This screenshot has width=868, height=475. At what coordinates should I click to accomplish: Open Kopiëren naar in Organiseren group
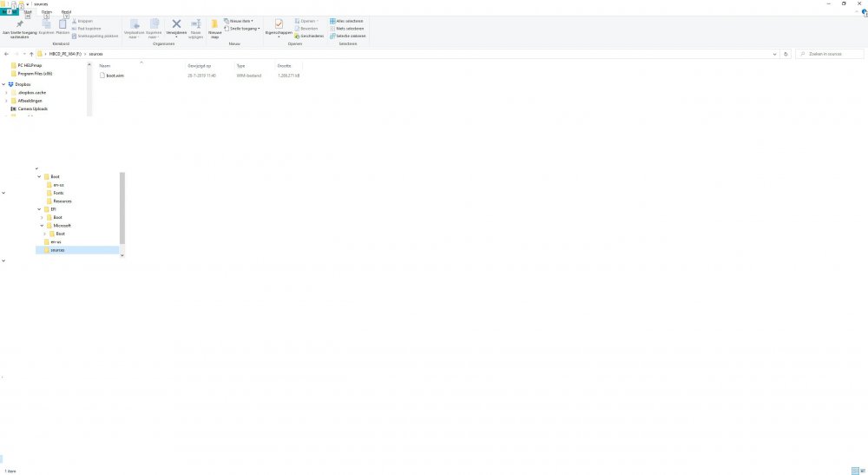point(154,29)
